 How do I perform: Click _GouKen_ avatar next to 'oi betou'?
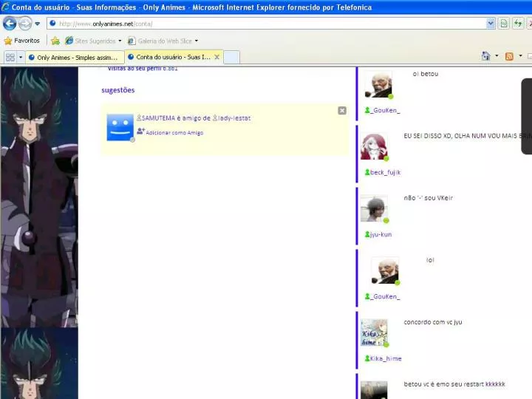[x=378, y=84]
